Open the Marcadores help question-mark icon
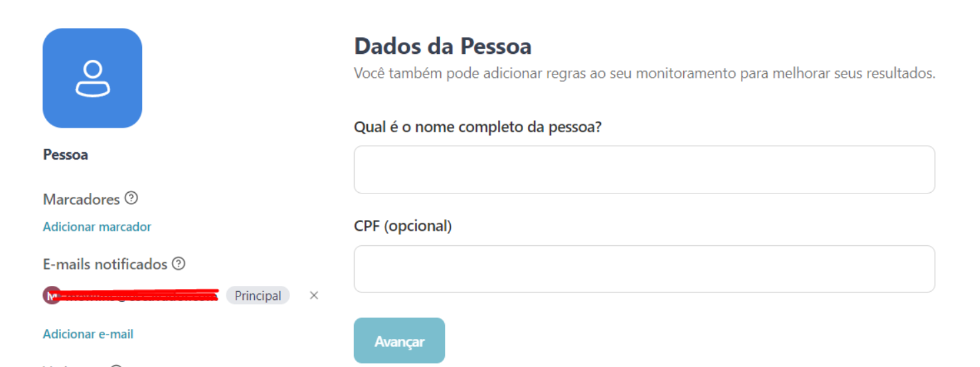980x367 pixels. point(131,198)
